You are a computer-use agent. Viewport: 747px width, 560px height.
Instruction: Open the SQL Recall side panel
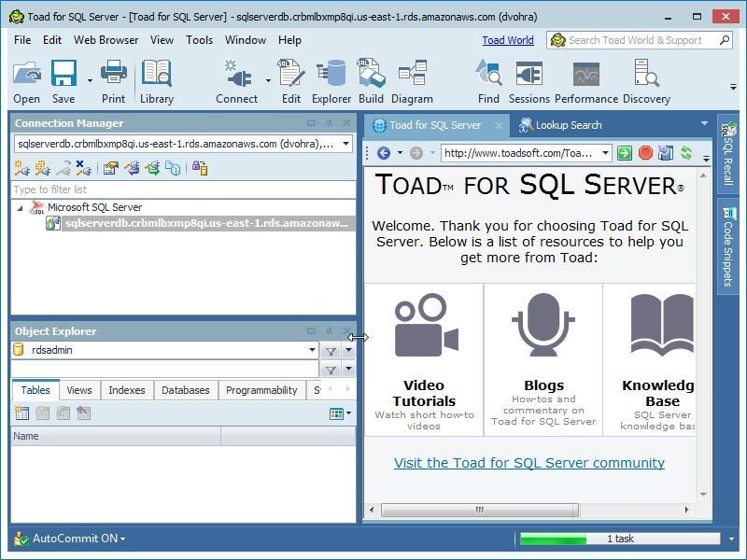tap(727, 154)
